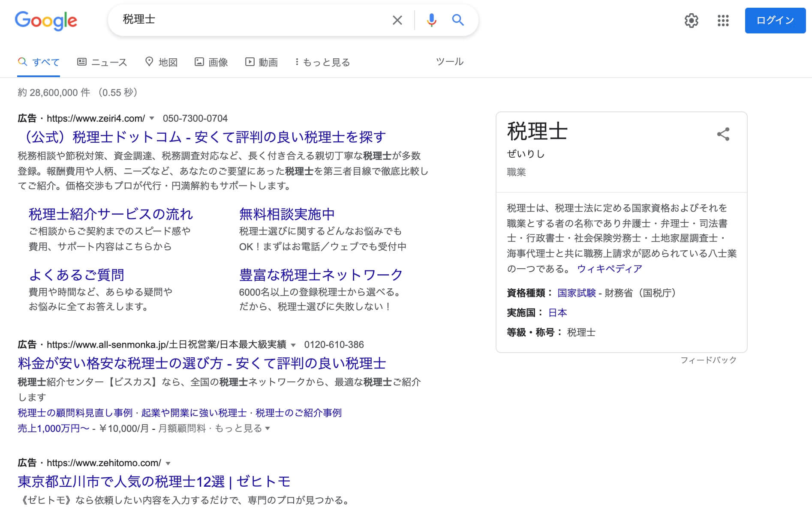
Task: Open the もっと見る menu
Action: tap(322, 63)
